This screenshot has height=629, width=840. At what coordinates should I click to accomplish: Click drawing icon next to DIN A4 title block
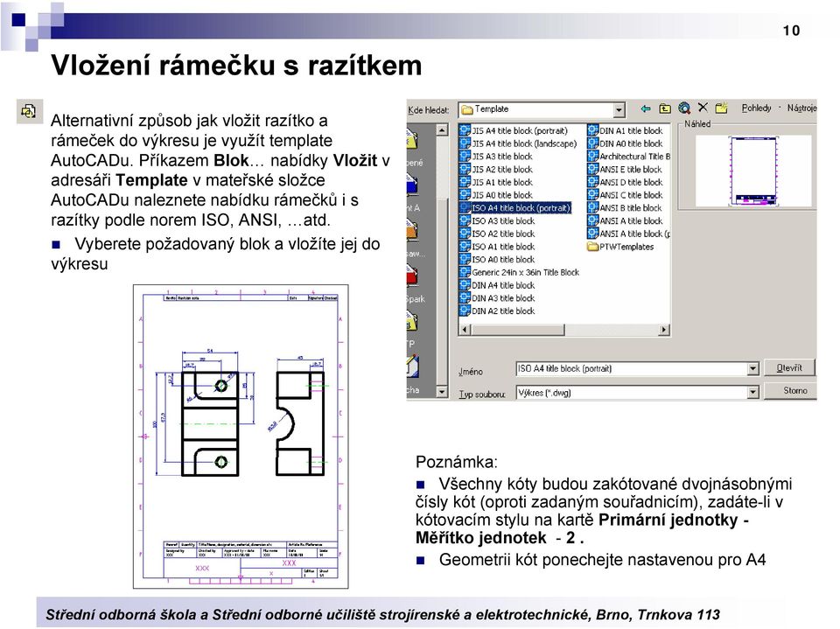[x=465, y=285]
